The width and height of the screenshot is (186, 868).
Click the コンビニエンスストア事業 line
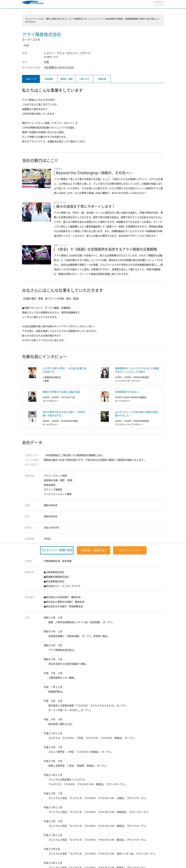[58, 494]
